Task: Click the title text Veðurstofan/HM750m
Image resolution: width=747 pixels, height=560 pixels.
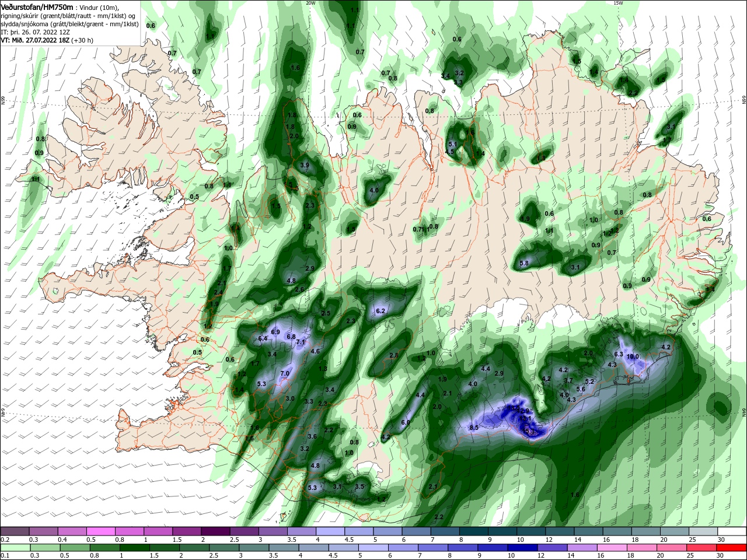Action: pos(36,7)
